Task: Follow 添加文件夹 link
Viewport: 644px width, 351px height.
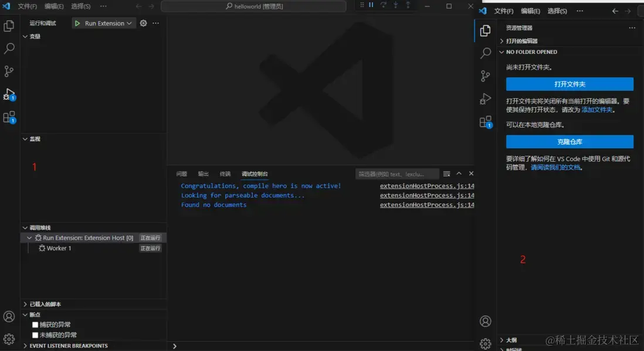Action: click(597, 110)
